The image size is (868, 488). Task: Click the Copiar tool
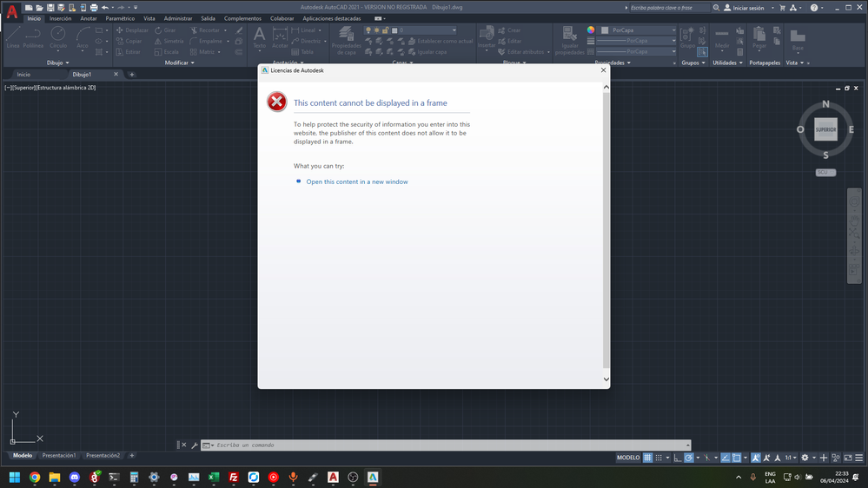coord(129,41)
